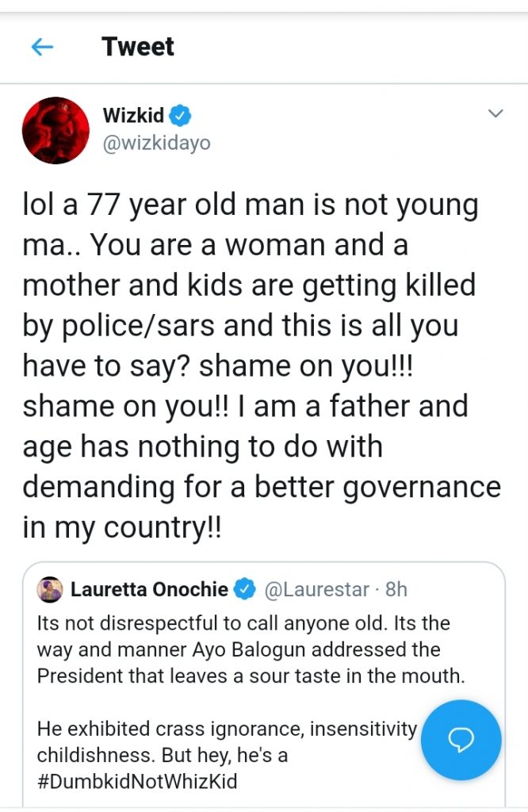Viewport: 528px width, 812px height.
Task: Open Wizkid's profile picture
Action: (x=55, y=130)
